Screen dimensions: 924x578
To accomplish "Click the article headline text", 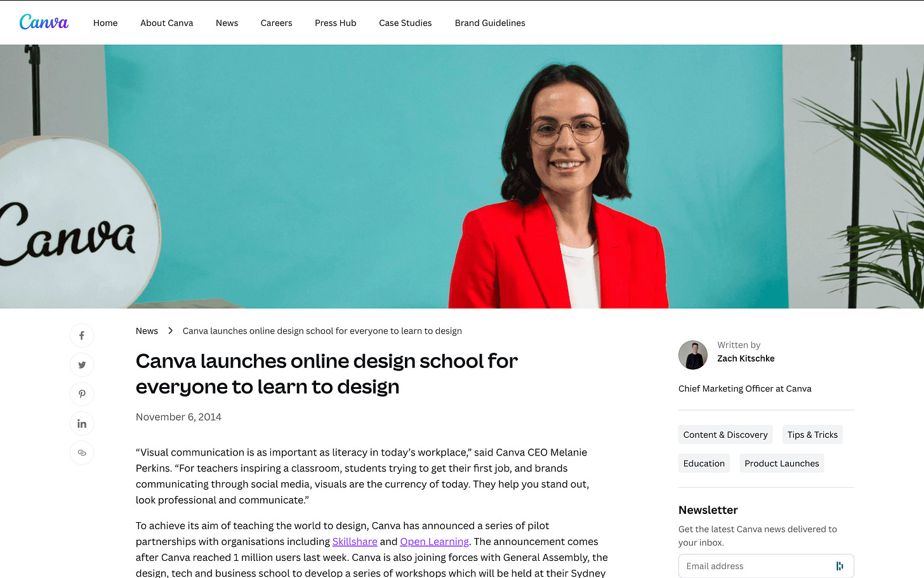I will pos(327,374).
